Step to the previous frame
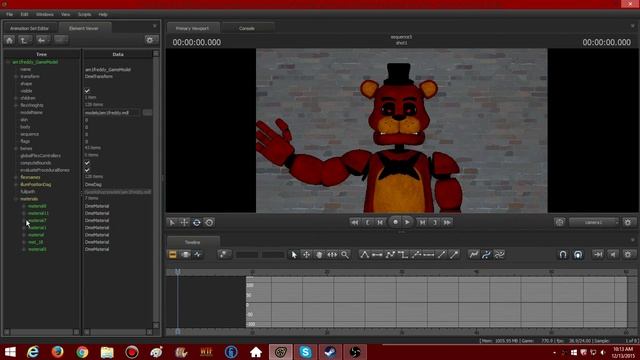The height and width of the screenshot is (360, 640). pyautogui.click(x=380, y=222)
